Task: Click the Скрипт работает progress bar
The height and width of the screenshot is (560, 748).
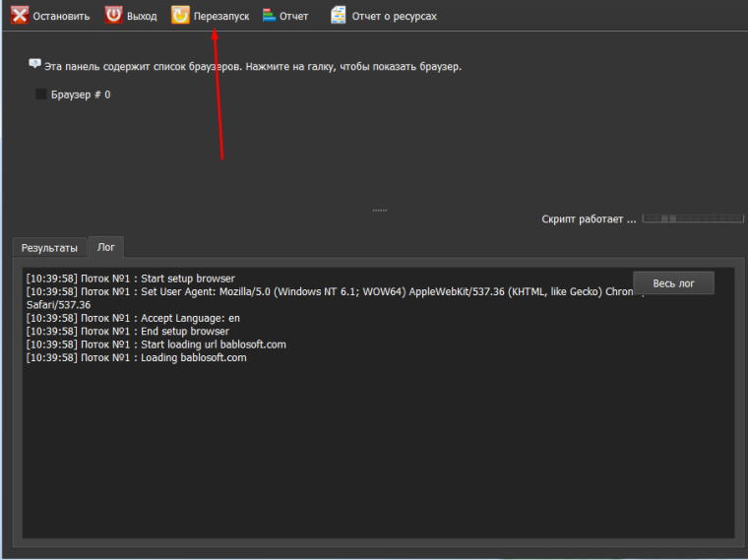Action: point(691,218)
